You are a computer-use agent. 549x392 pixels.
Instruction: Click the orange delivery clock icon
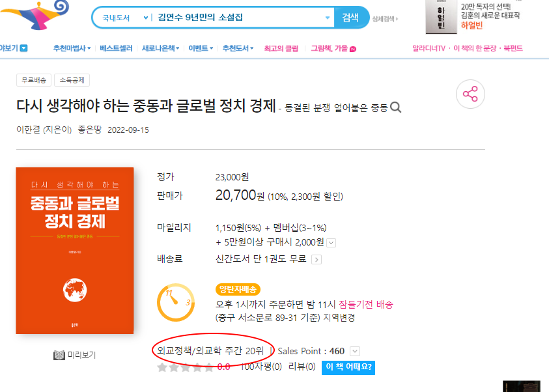point(176,302)
